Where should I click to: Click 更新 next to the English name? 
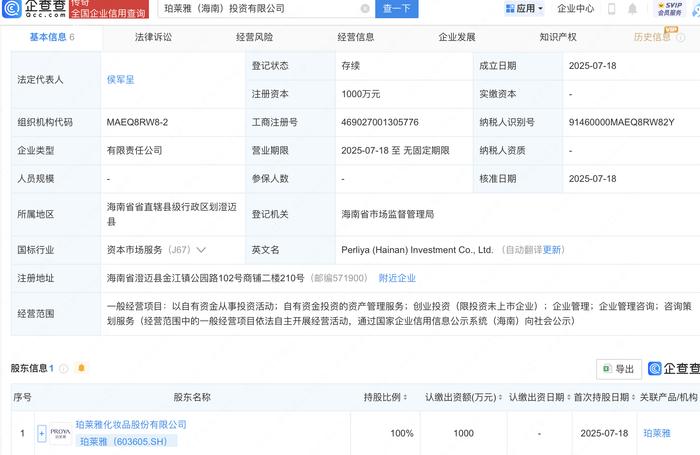pos(552,250)
